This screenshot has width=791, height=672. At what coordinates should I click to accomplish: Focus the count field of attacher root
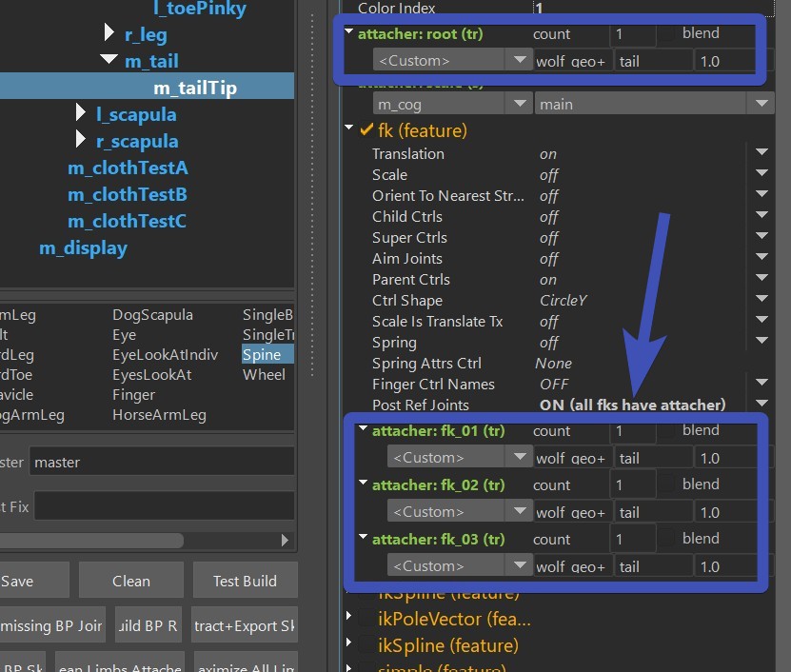pos(633,34)
